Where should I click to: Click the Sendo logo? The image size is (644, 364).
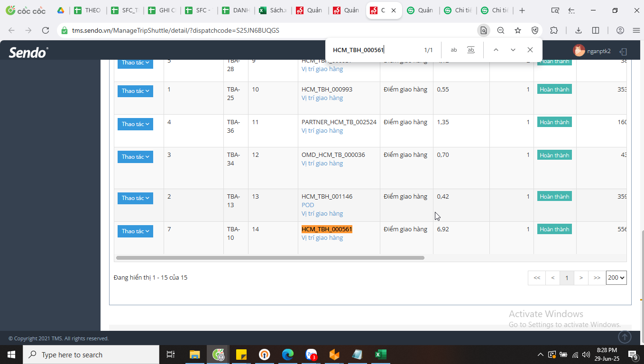point(28,52)
